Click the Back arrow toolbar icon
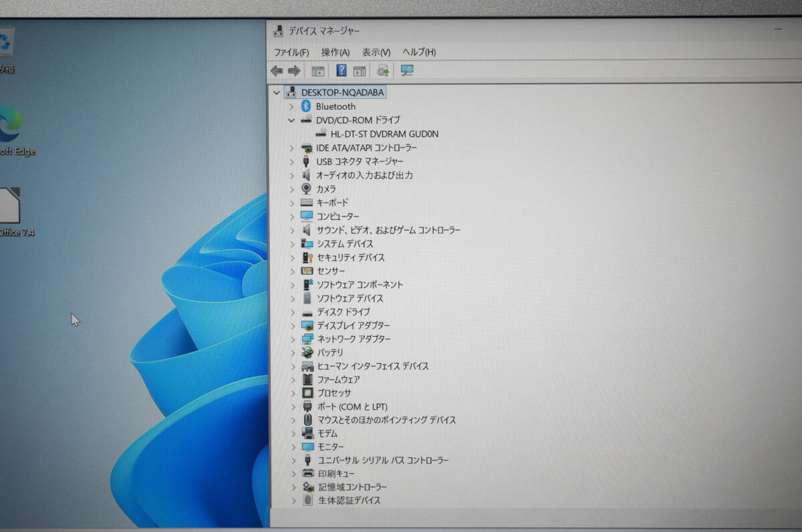This screenshot has width=802, height=532. 277,71
